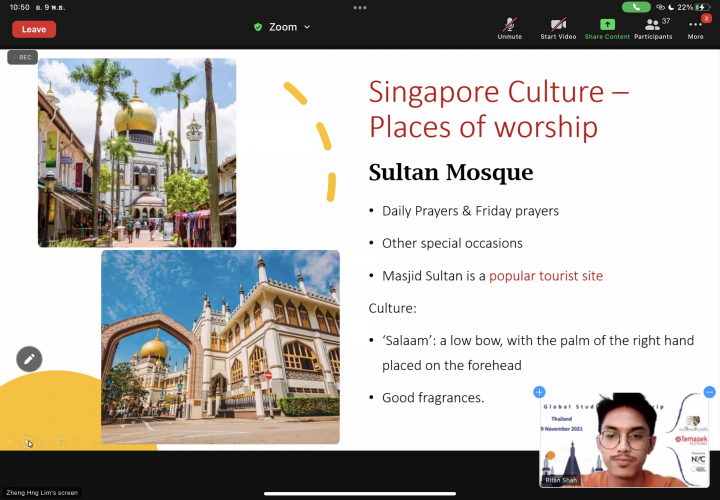Click the slideshow next slide arrow
The image size is (720, 500).
point(26,442)
